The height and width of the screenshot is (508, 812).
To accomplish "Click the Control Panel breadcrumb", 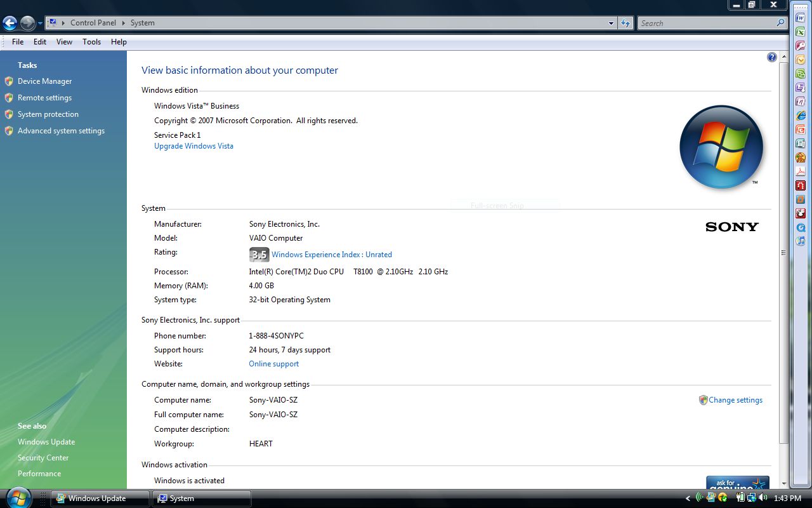I will coord(93,23).
